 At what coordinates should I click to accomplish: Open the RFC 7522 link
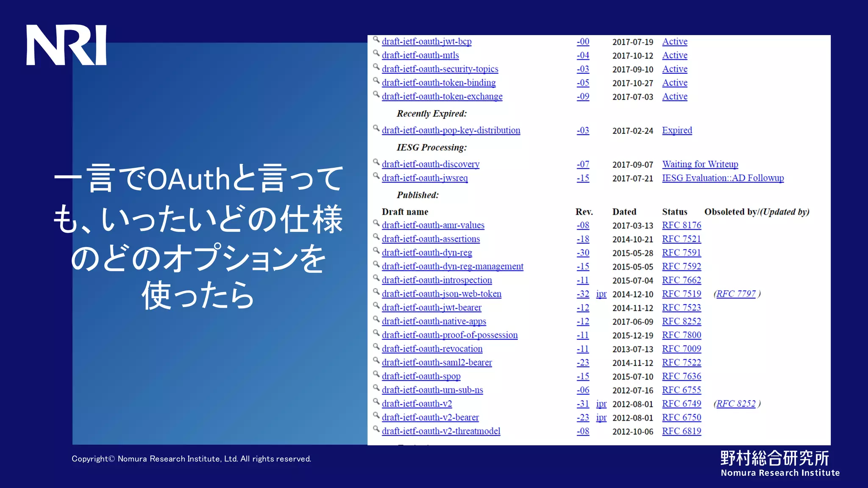682,363
